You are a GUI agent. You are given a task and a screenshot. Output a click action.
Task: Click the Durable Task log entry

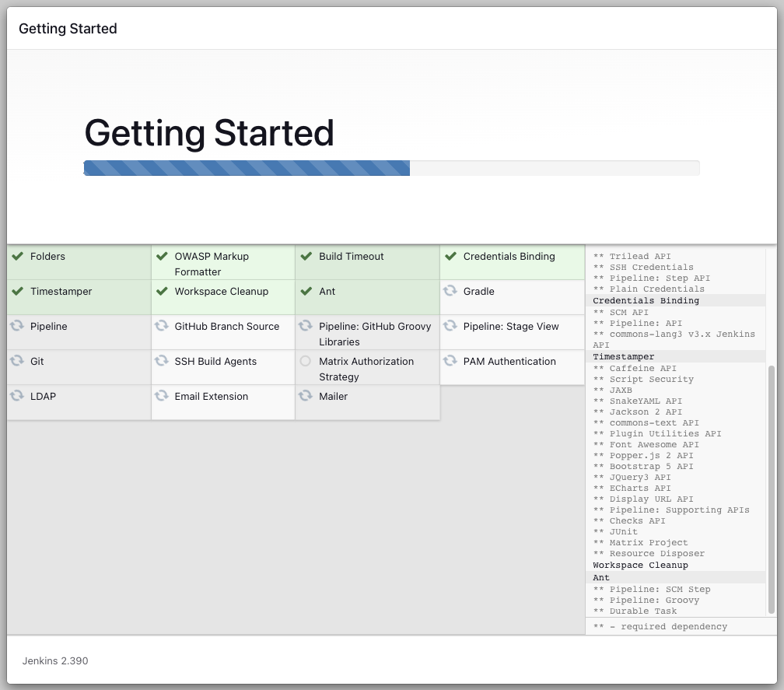pos(635,611)
